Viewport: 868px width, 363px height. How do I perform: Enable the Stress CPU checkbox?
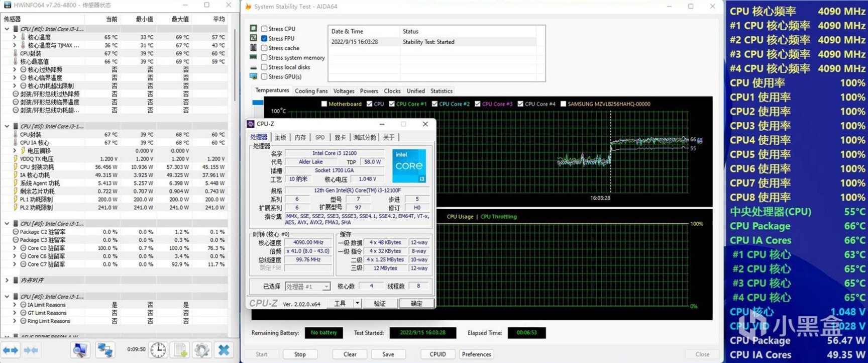pos(264,29)
